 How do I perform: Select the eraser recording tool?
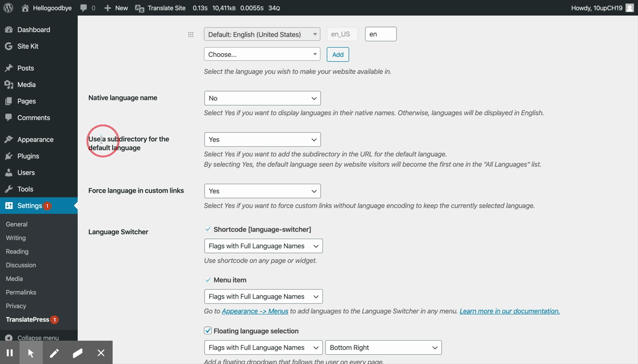pyautogui.click(x=78, y=353)
